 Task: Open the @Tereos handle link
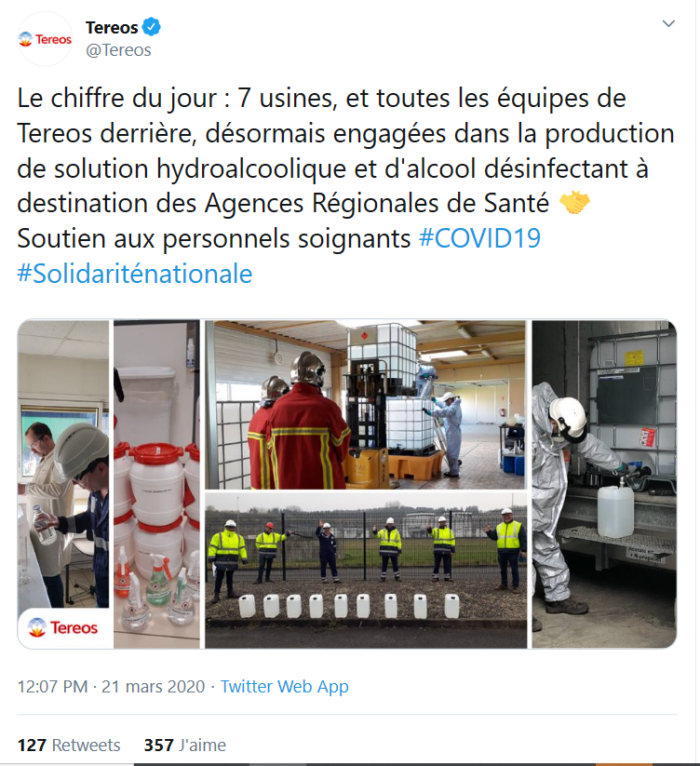(x=119, y=50)
